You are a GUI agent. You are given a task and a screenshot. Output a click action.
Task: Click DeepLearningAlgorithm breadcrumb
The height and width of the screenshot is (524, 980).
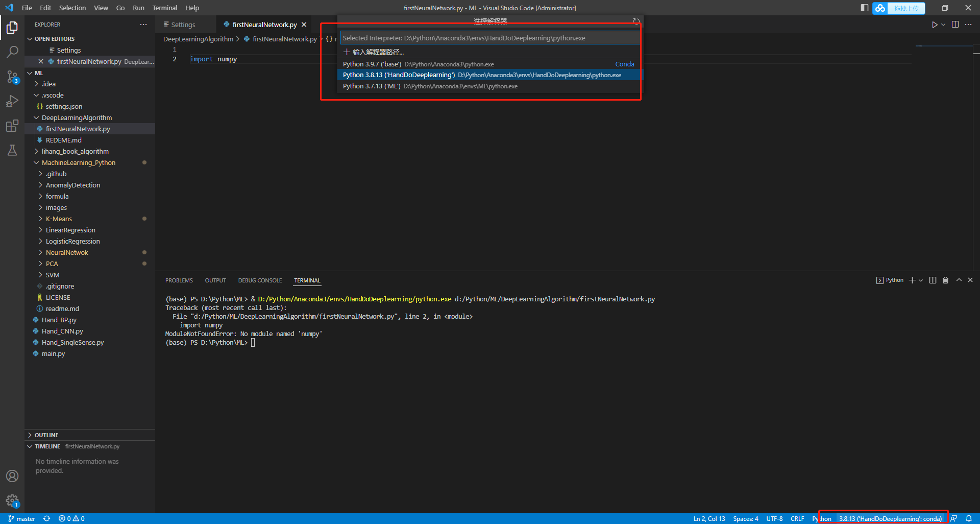(x=198, y=39)
